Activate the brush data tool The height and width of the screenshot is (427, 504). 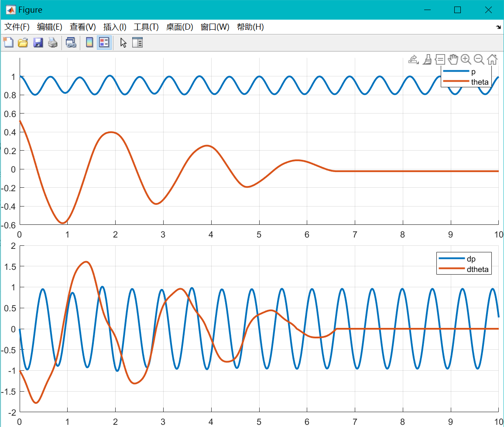coord(427,59)
